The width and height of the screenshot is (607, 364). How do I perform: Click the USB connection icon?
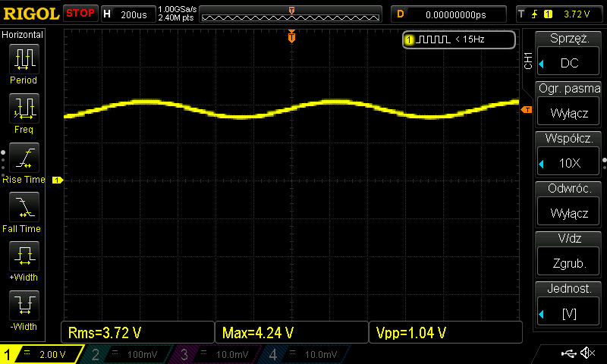pyautogui.click(x=568, y=353)
